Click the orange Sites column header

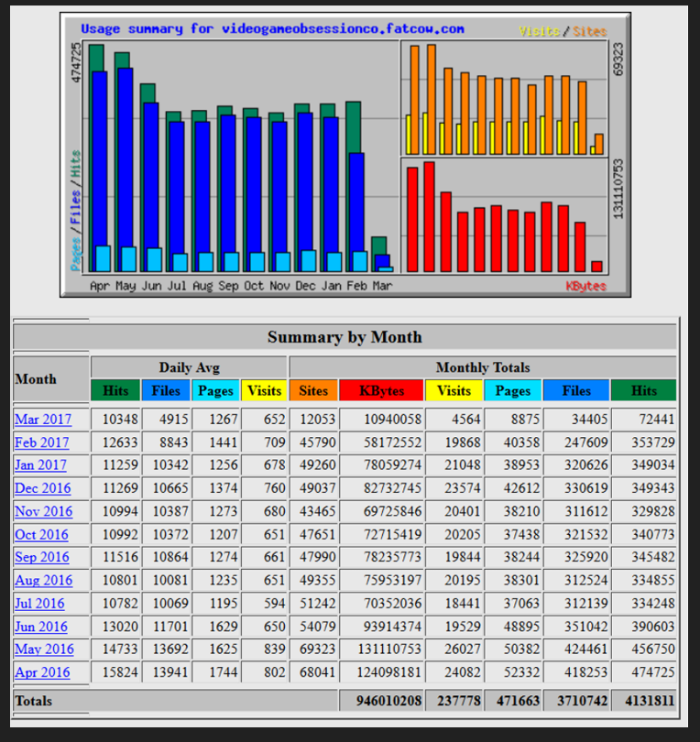tap(312, 390)
